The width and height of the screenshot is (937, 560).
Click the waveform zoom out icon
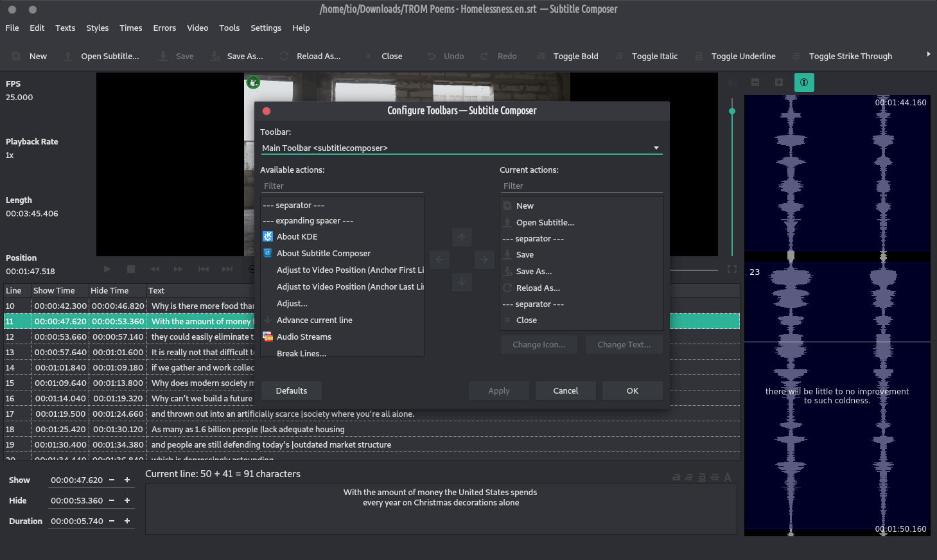755,82
